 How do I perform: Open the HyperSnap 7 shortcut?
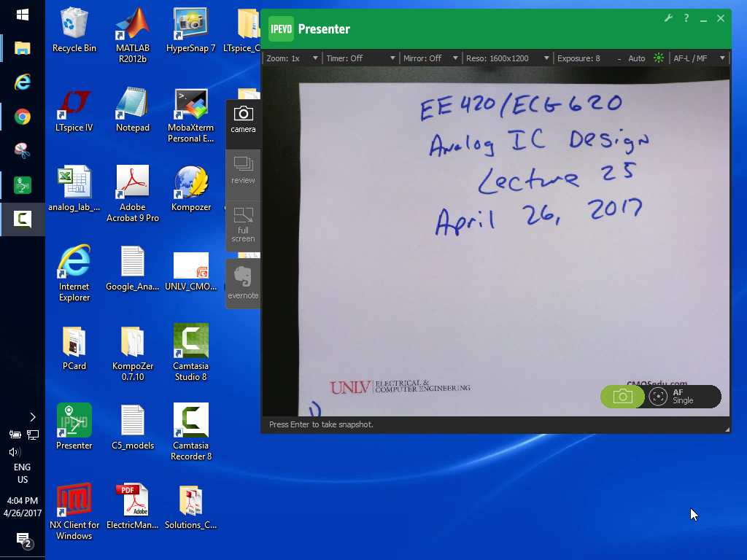[x=190, y=29]
